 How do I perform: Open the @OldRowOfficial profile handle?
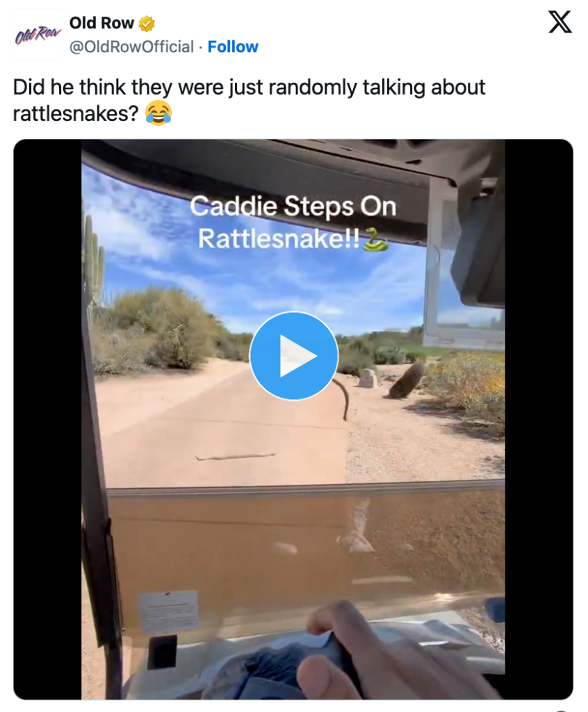click(131, 47)
